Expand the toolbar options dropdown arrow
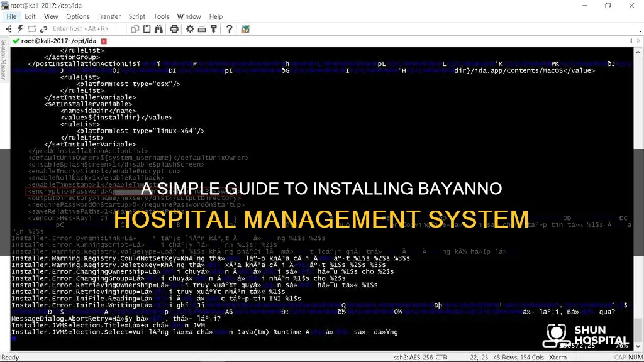This screenshot has width=644, height=362. click(x=640, y=31)
